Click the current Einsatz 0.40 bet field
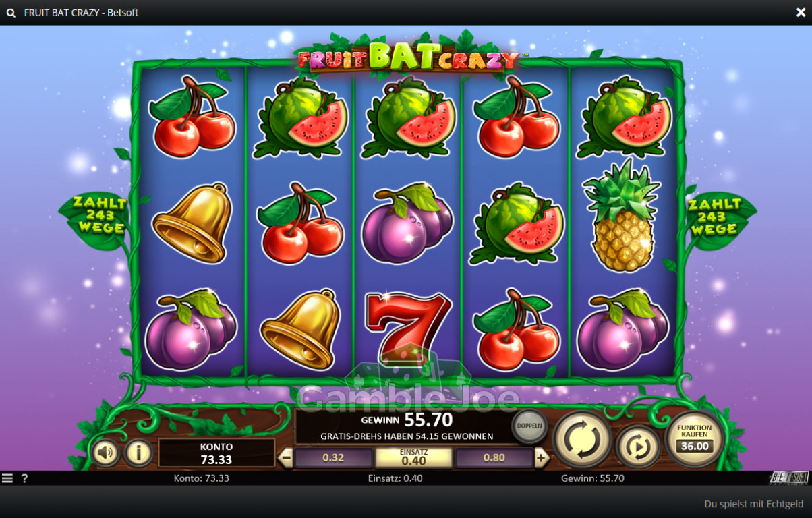Viewport: 812px width, 518px height. [413, 457]
